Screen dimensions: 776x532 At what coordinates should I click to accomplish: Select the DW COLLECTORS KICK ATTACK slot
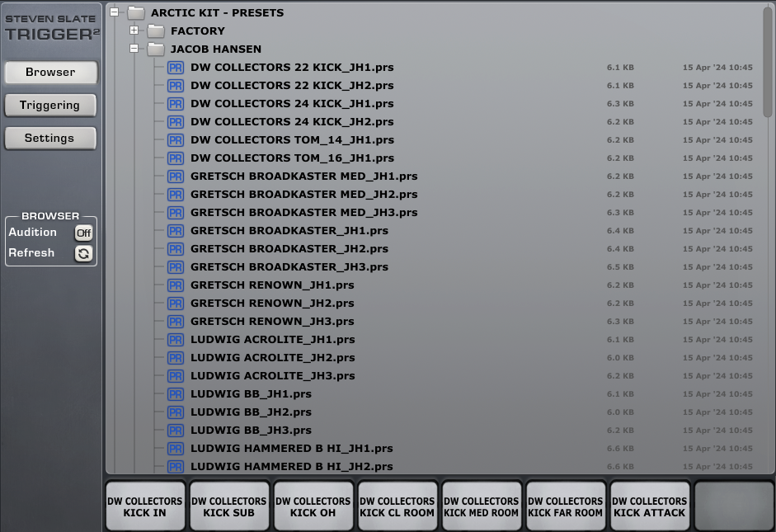pyautogui.click(x=650, y=506)
